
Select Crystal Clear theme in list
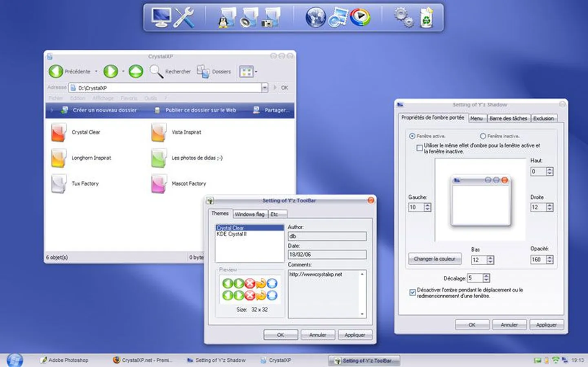point(249,228)
